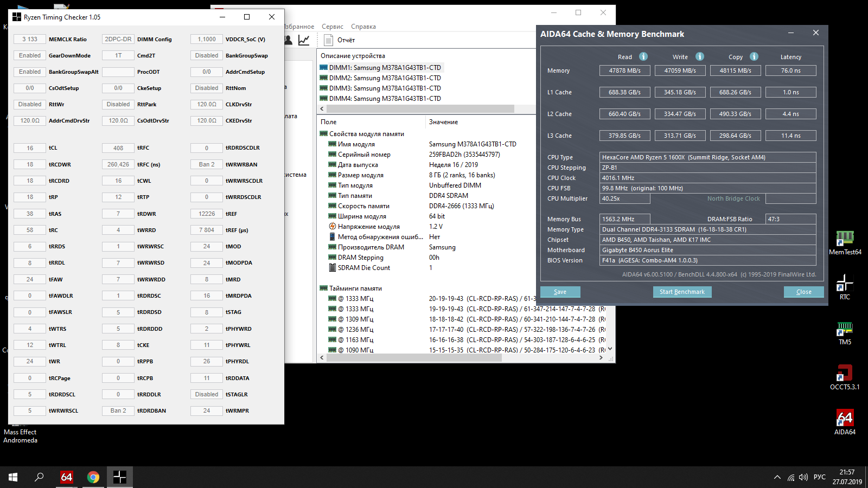The height and width of the screenshot is (488, 868).
Task: Open the Сервис menu in AIDA64
Action: [x=333, y=27]
